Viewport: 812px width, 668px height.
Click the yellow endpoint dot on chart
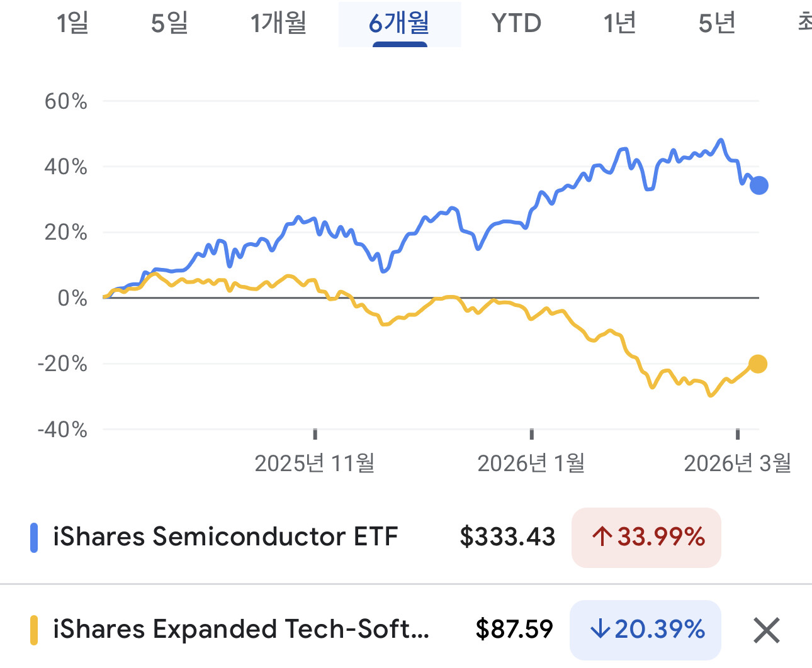coord(758,364)
